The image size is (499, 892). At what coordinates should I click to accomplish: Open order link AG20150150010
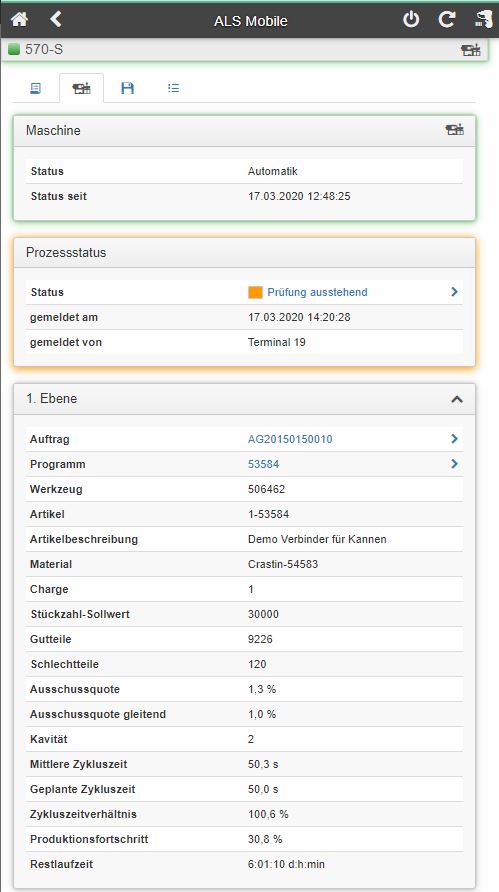pos(290,439)
